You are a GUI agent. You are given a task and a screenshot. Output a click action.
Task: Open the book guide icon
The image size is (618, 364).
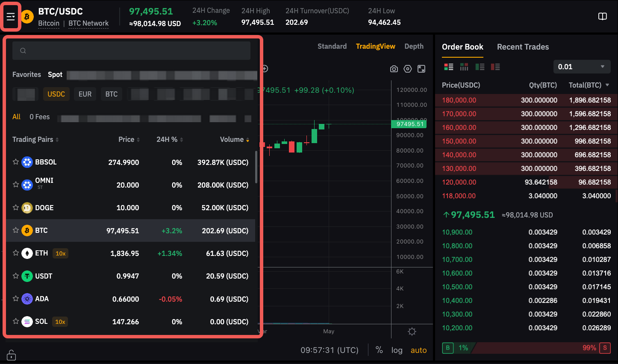pyautogui.click(x=602, y=17)
